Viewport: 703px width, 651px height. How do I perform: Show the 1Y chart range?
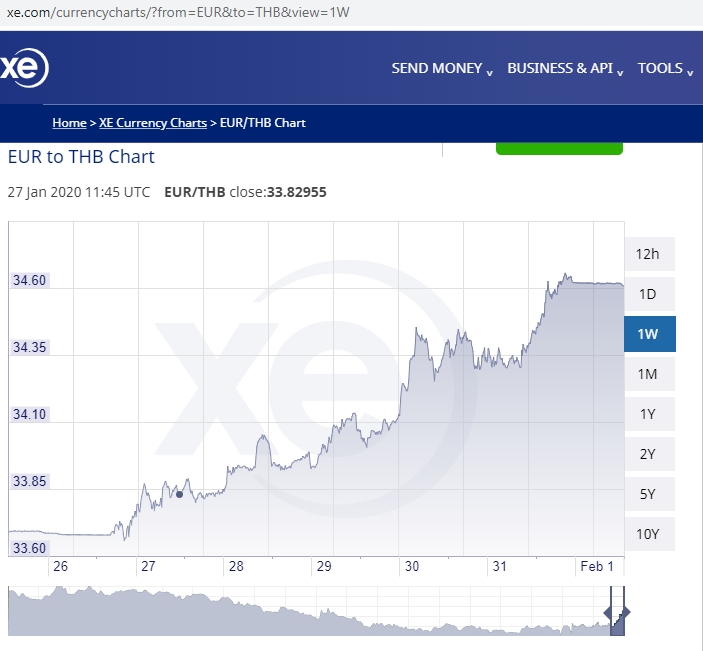(648, 414)
